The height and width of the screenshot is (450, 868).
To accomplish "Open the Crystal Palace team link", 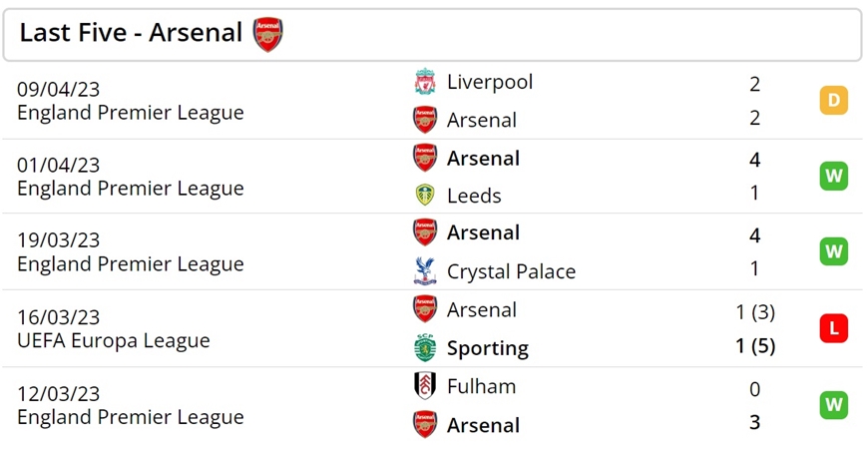I will click(512, 271).
